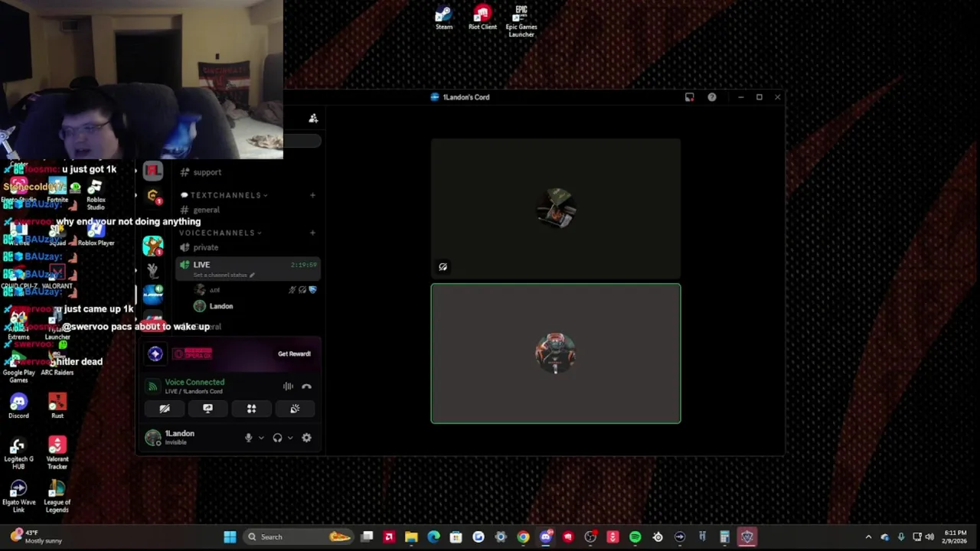Add a channel to VOICE CHANNELS
The width and height of the screenshot is (980, 551).
(x=312, y=233)
